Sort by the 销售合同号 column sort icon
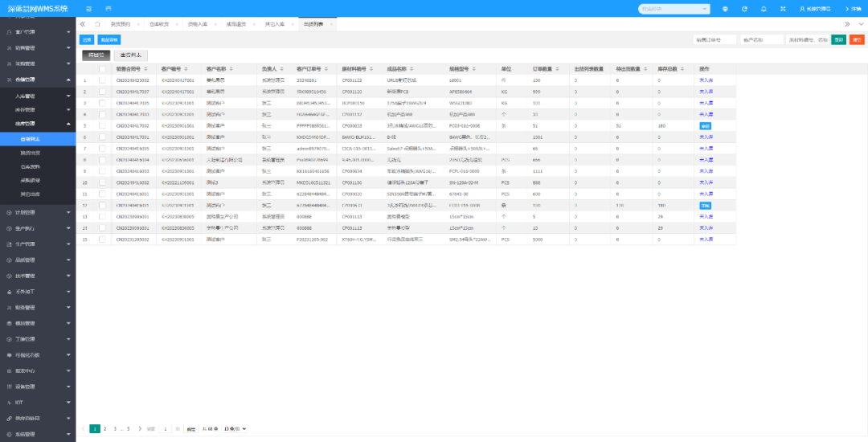The image size is (868, 442). click(x=146, y=69)
